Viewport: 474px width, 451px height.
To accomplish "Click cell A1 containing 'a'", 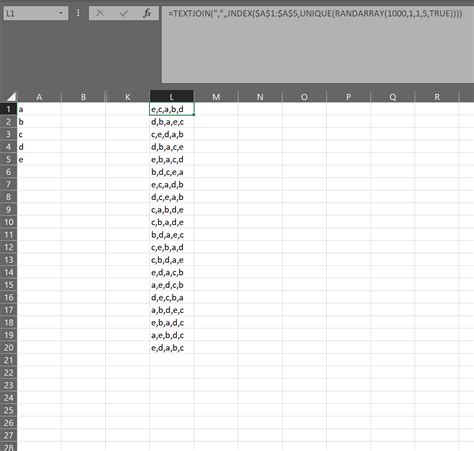I will click(39, 109).
